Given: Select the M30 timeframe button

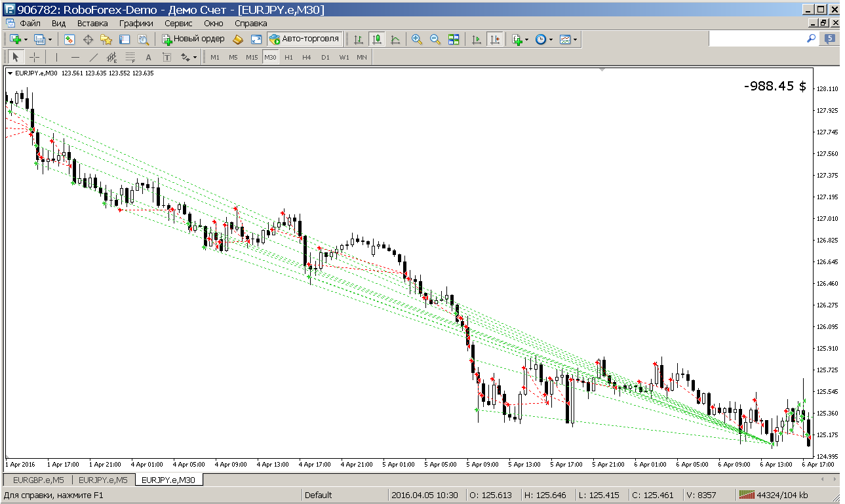Looking at the screenshot, I should tap(270, 57).
